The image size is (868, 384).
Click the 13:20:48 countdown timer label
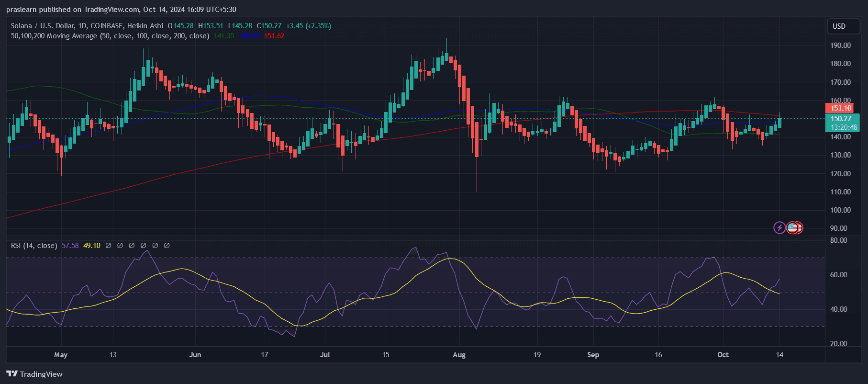pos(844,127)
